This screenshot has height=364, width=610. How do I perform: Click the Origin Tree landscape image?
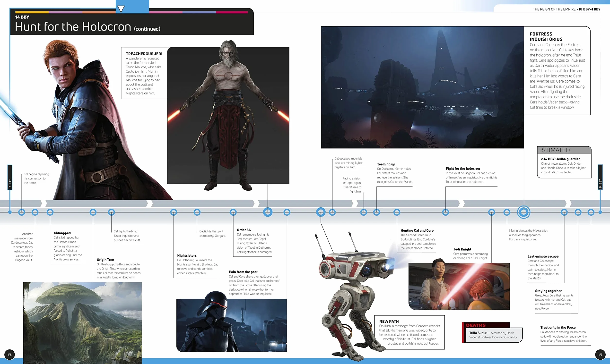click(82, 323)
